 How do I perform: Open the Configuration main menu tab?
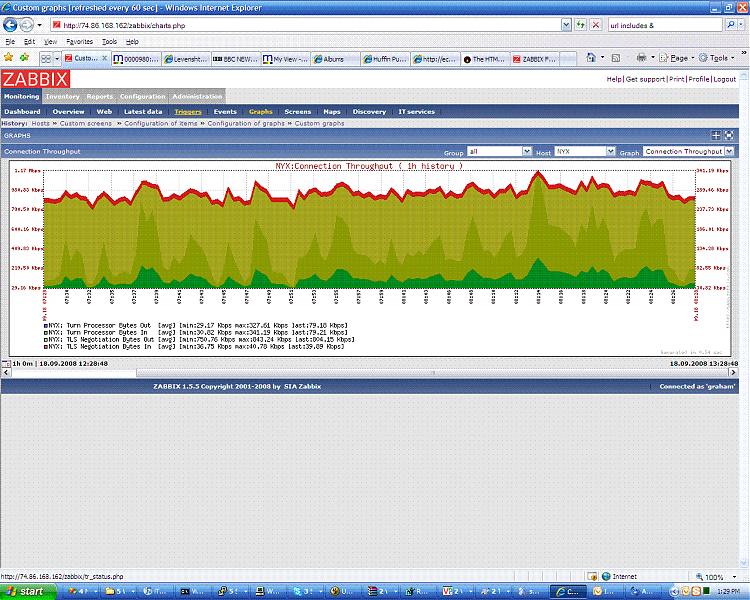click(x=142, y=96)
